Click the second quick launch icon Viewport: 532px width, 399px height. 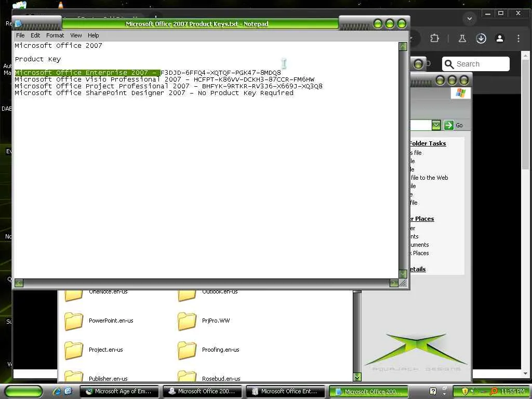[68, 391]
